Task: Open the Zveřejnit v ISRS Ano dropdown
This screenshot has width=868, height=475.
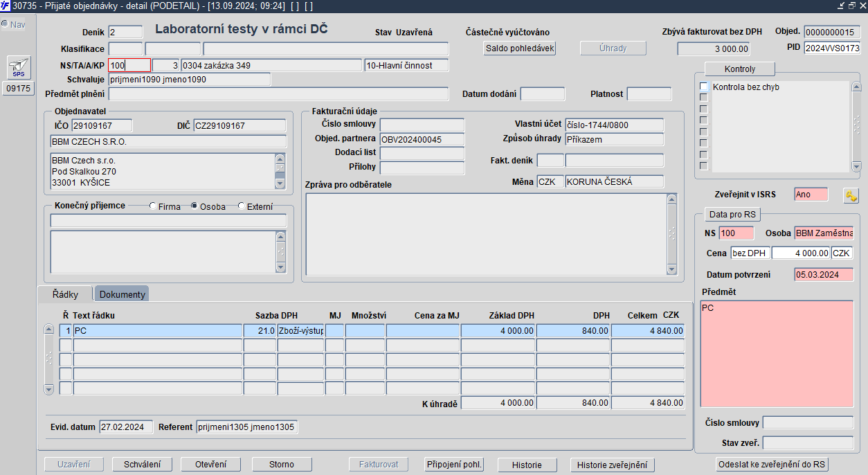Action: coord(811,195)
